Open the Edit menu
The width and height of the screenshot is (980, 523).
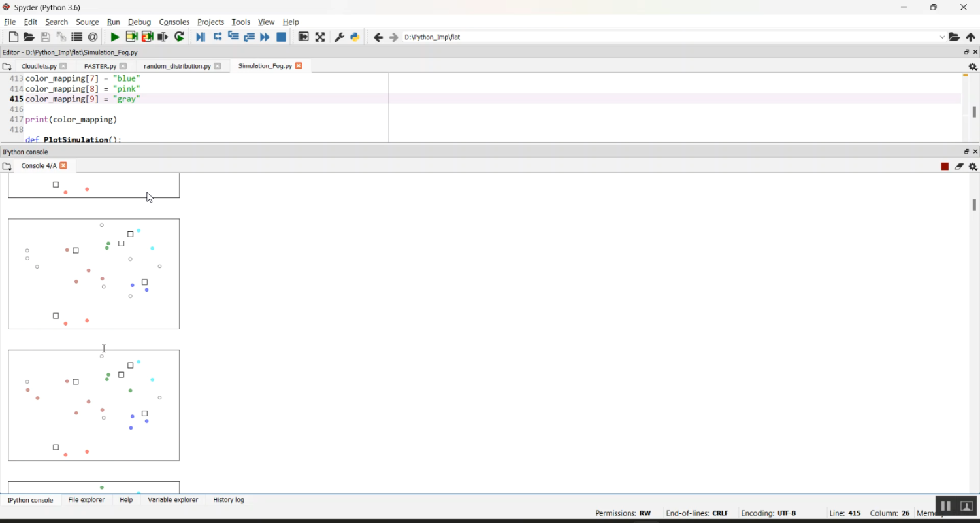coord(31,22)
